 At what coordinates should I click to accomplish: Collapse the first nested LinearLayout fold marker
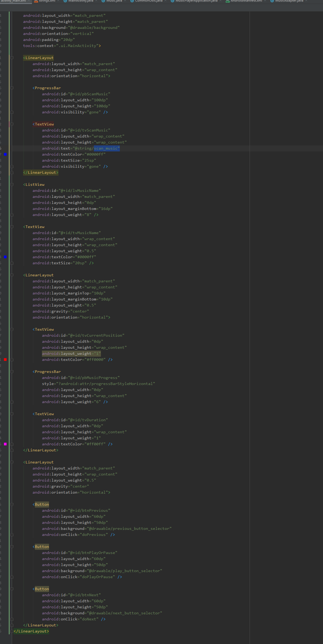(x=12, y=58)
